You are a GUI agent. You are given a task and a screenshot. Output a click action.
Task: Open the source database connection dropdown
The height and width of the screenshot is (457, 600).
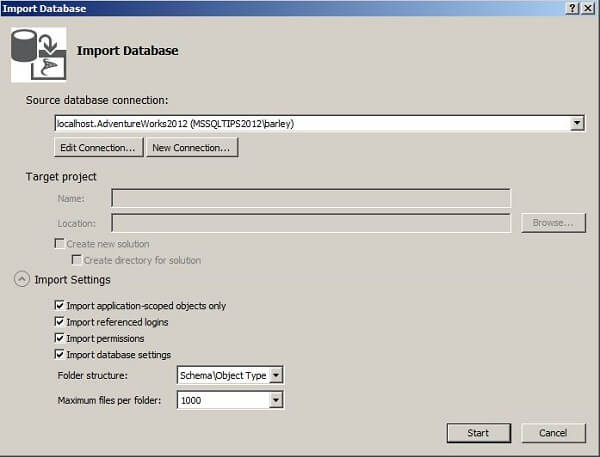point(577,123)
